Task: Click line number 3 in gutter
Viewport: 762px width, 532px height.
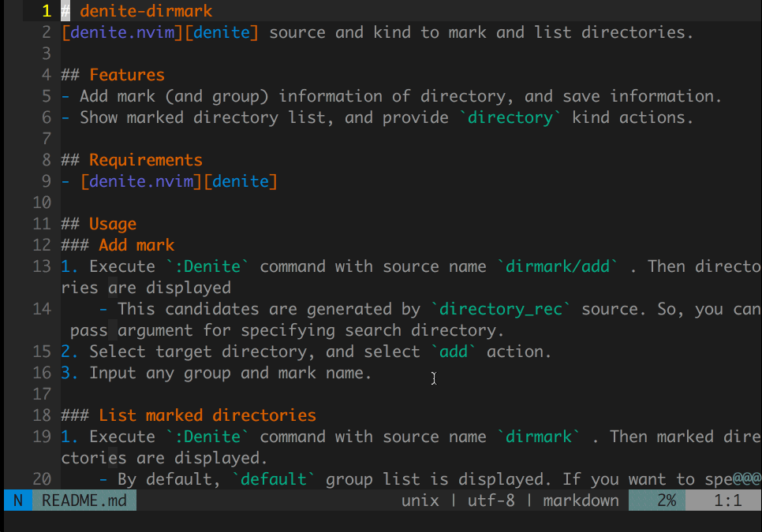Action: [47, 54]
